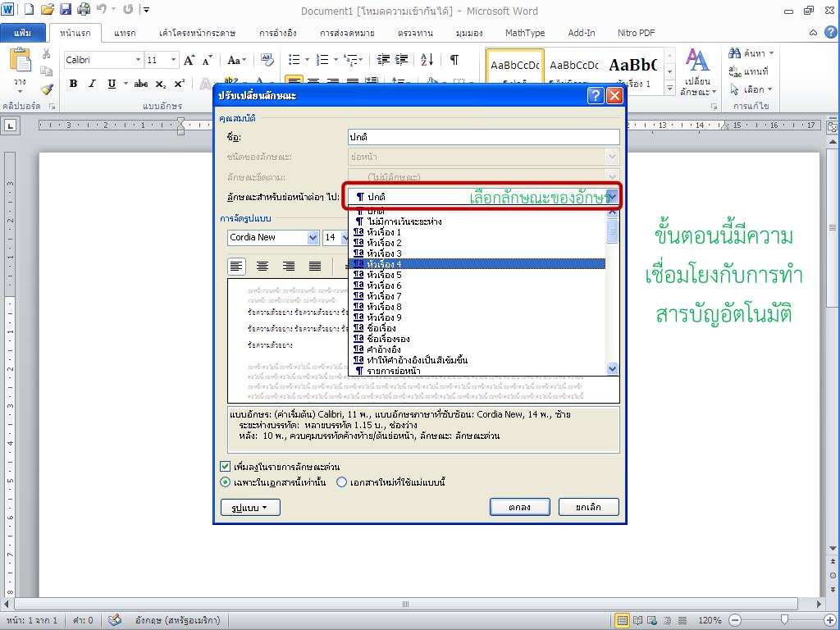840x630 pixels.
Task: Click the Shrink Font icon
Action: (x=208, y=60)
